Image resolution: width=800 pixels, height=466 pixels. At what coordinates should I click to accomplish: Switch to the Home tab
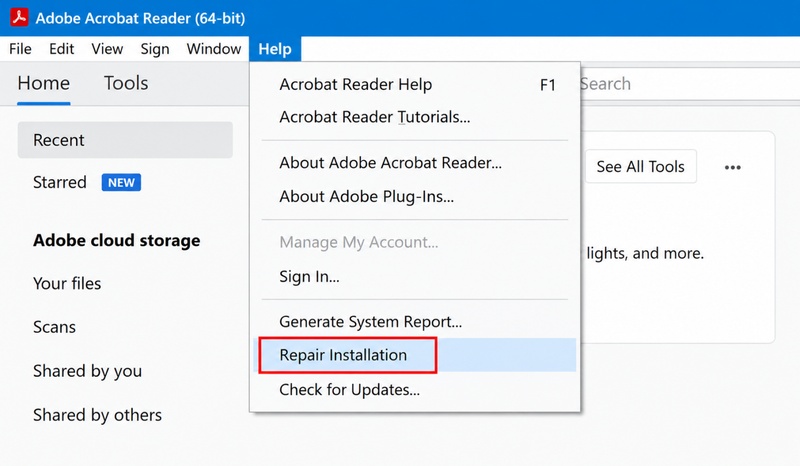(44, 83)
